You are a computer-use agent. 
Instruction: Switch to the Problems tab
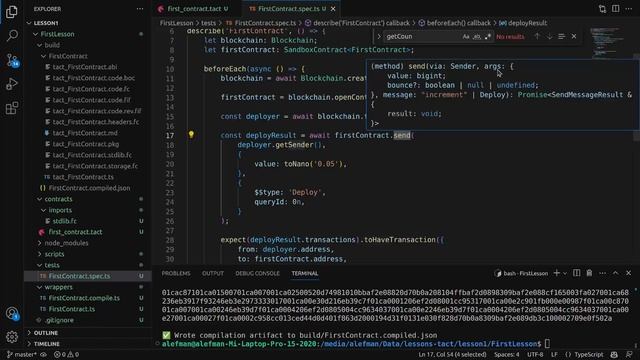coord(176,273)
